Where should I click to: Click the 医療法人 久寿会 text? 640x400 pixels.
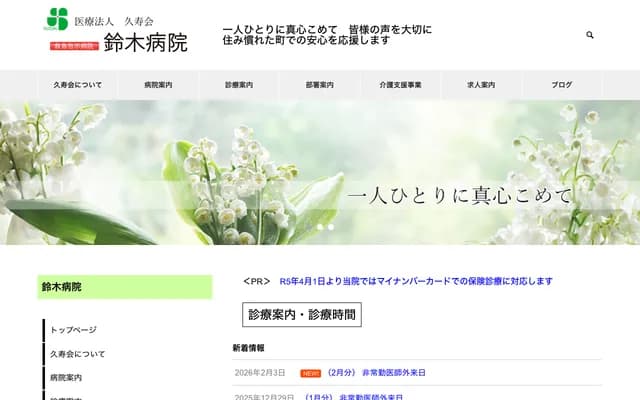tap(114, 22)
